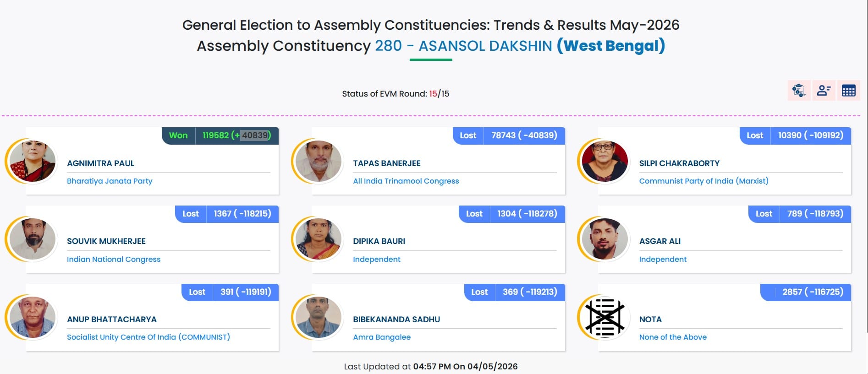Click the highlighted 40839 margin number
The height and width of the screenshot is (374, 868).
[254, 136]
